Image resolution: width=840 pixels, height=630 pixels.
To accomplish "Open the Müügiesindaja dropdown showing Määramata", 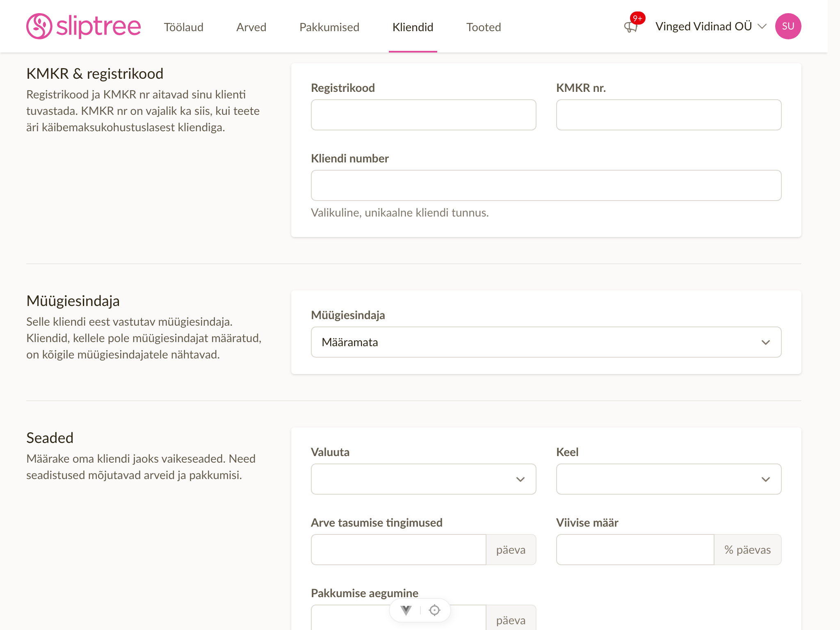I will [x=546, y=342].
